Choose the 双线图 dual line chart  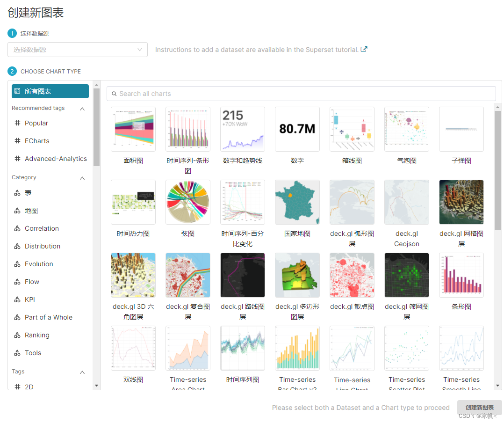click(133, 348)
